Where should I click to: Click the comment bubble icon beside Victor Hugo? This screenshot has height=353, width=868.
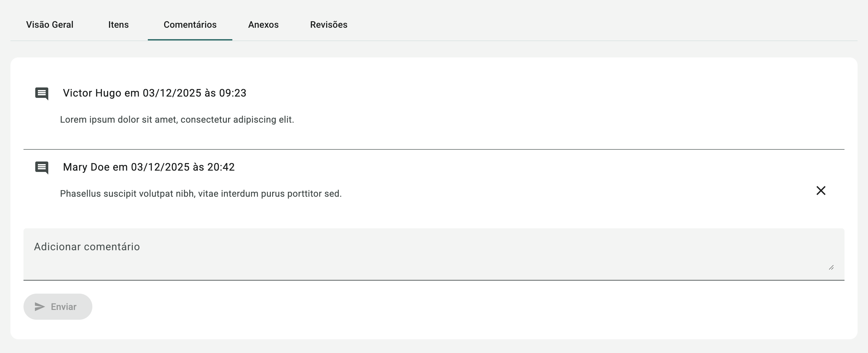(42, 93)
